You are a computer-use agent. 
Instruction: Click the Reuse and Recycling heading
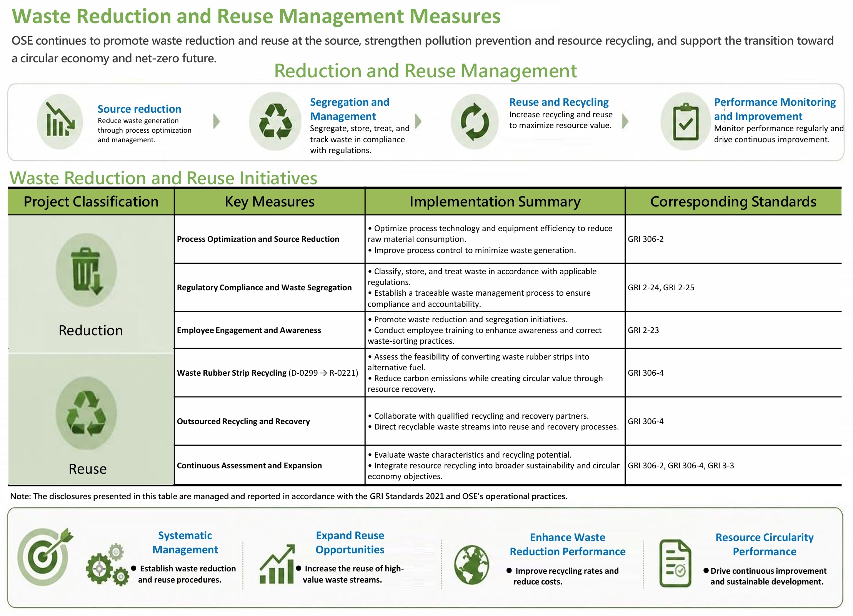point(559,102)
